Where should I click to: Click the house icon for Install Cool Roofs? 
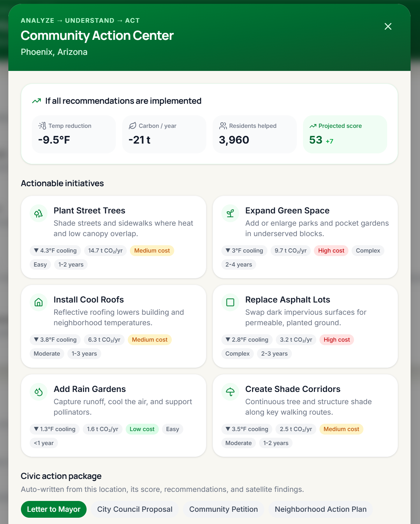click(38, 303)
